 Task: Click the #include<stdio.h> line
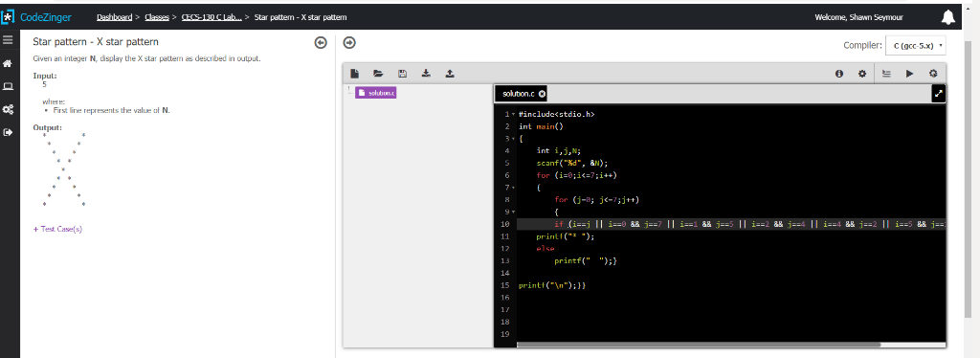pos(556,114)
